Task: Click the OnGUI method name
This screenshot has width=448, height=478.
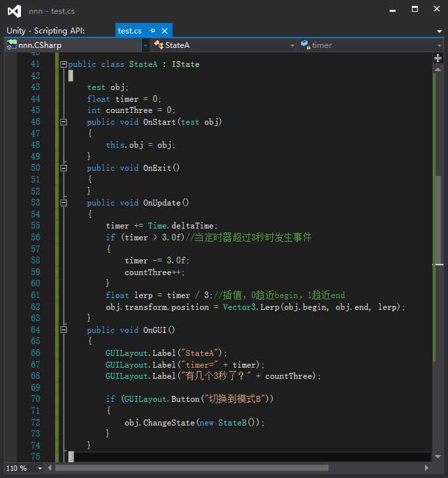Action: 154,330
